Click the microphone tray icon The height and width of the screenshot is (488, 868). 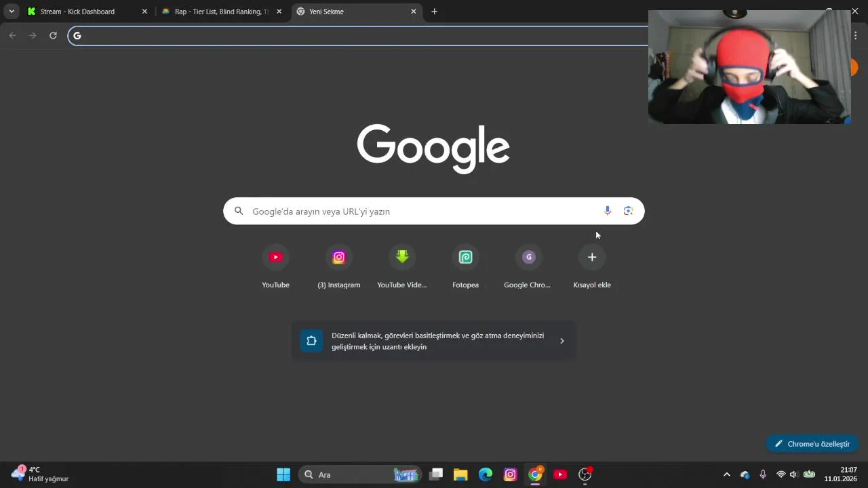(x=763, y=474)
